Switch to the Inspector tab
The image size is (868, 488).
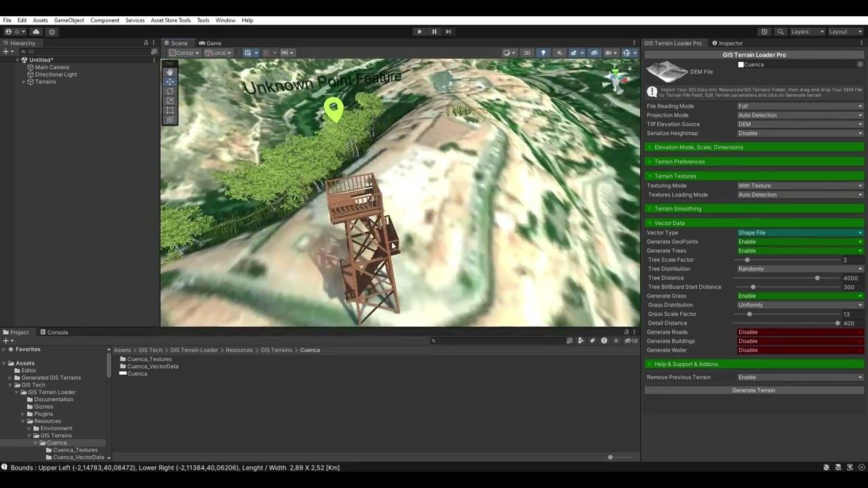(x=727, y=43)
